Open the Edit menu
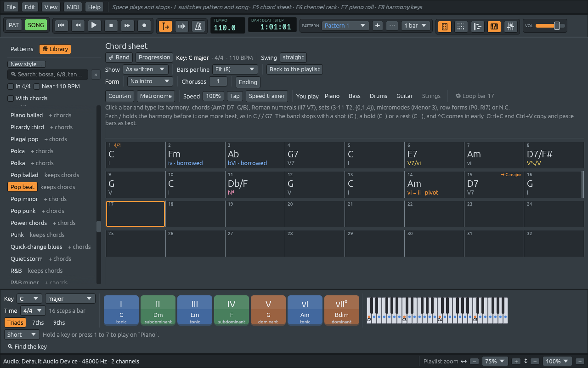Image resolution: width=588 pixels, height=368 pixels. coord(30,7)
